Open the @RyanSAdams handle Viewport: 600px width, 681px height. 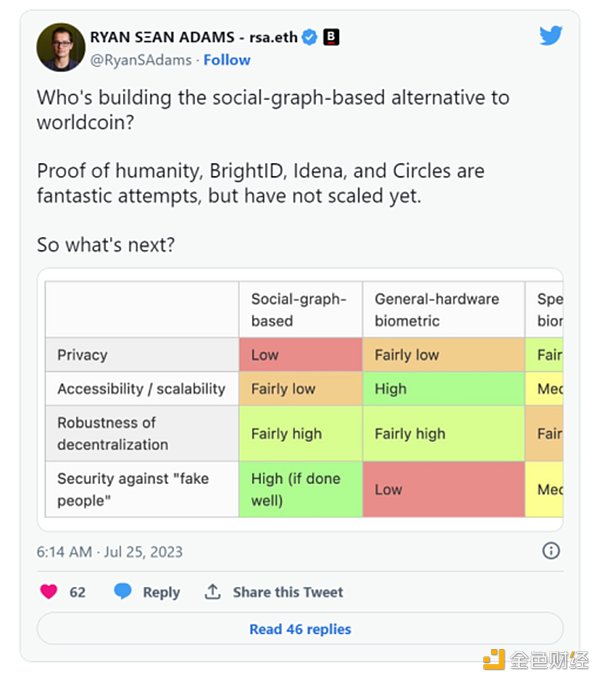141,60
